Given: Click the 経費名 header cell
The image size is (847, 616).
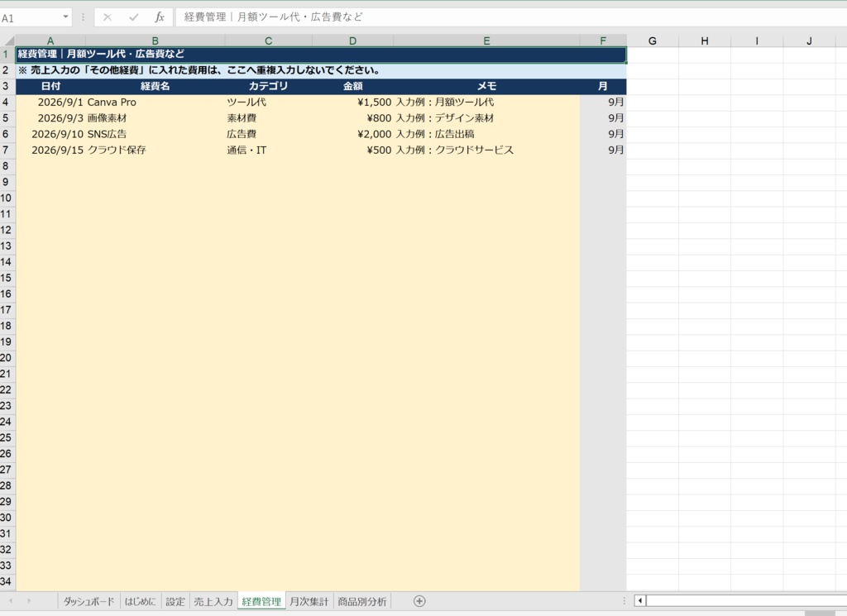Looking at the screenshot, I should point(155,86).
